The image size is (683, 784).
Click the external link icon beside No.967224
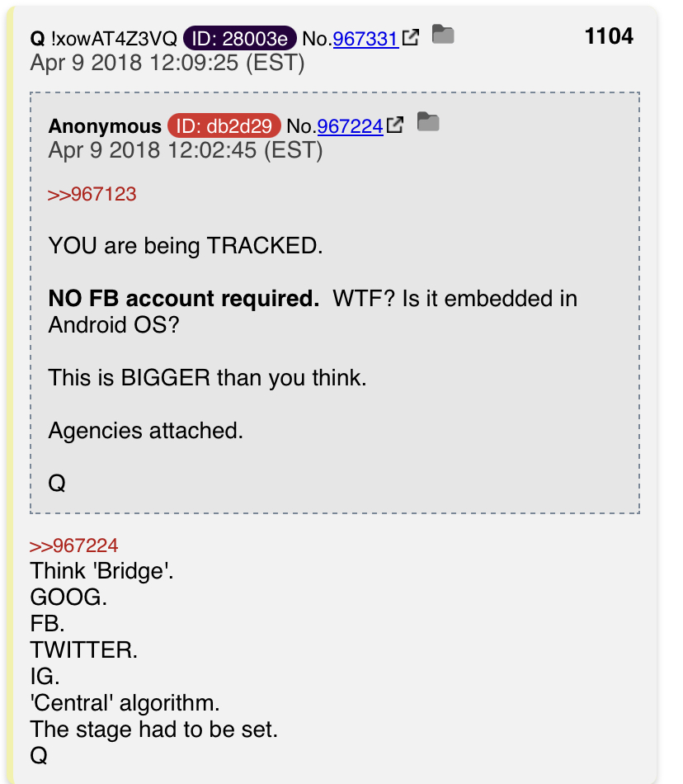tap(395, 125)
